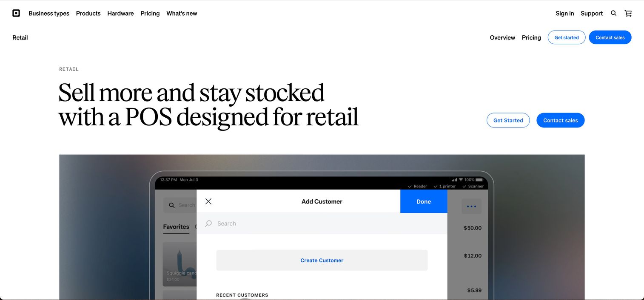This screenshot has height=300, width=644.
Task: Open Business types menu
Action: tap(49, 14)
